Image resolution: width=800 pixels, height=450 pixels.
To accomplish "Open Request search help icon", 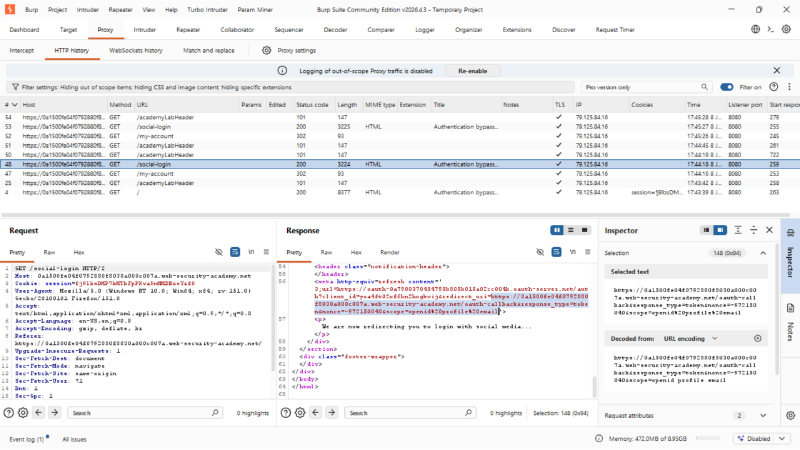I will (x=9, y=413).
